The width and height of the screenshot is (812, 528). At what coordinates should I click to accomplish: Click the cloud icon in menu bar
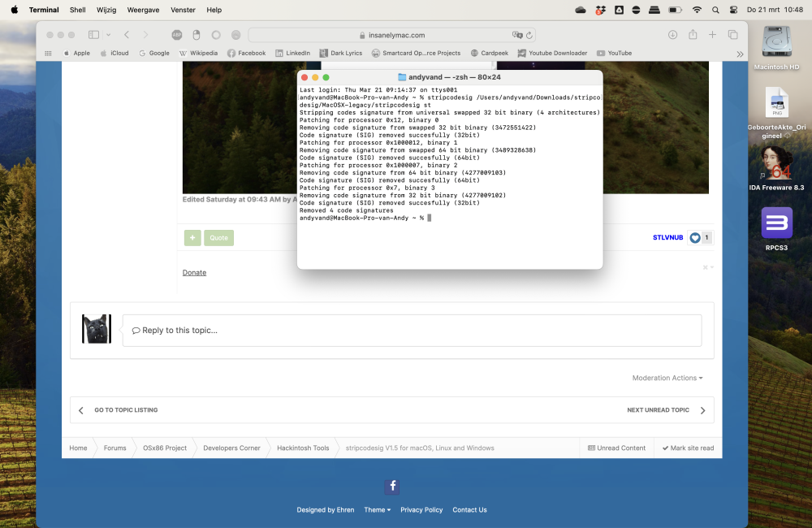click(x=581, y=10)
